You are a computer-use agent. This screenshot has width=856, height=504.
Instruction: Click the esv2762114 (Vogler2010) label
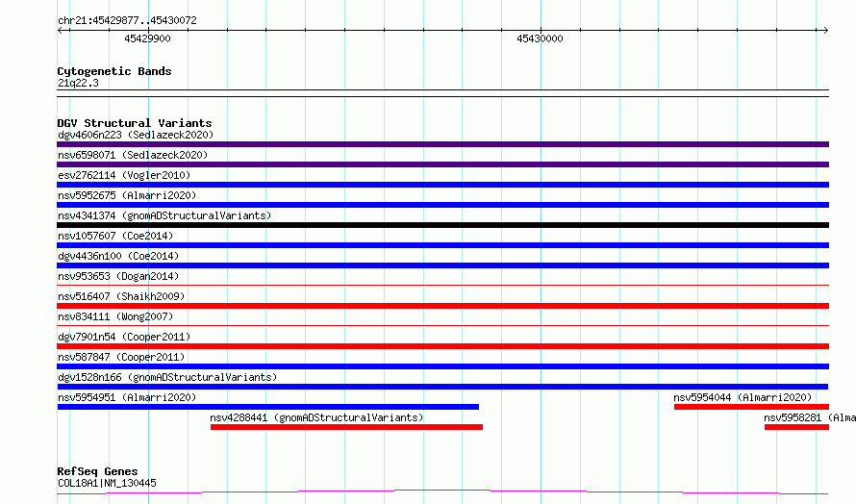(124, 175)
